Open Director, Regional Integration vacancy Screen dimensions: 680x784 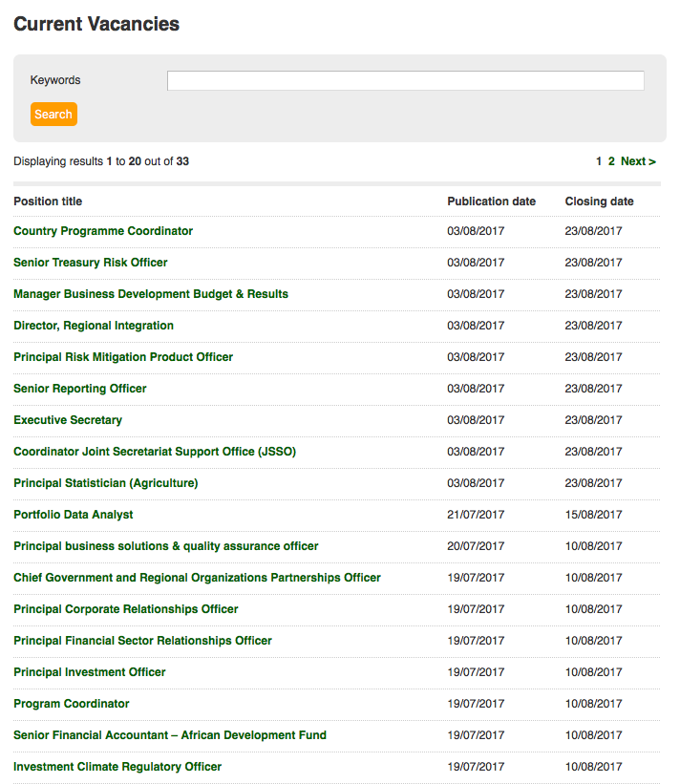(94, 326)
